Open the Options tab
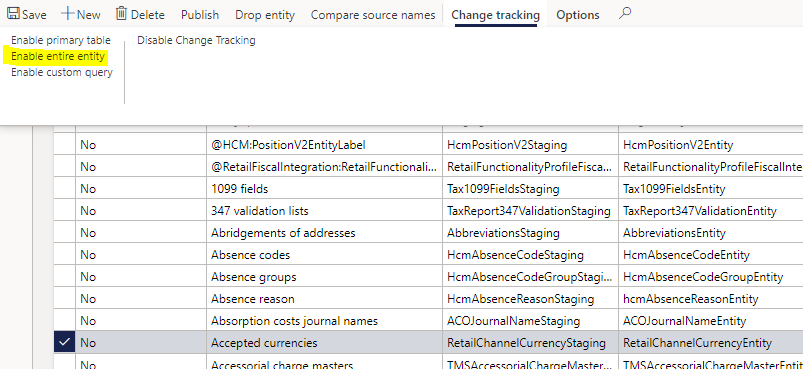Viewport: 803px width, 369px height. coord(578,15)
